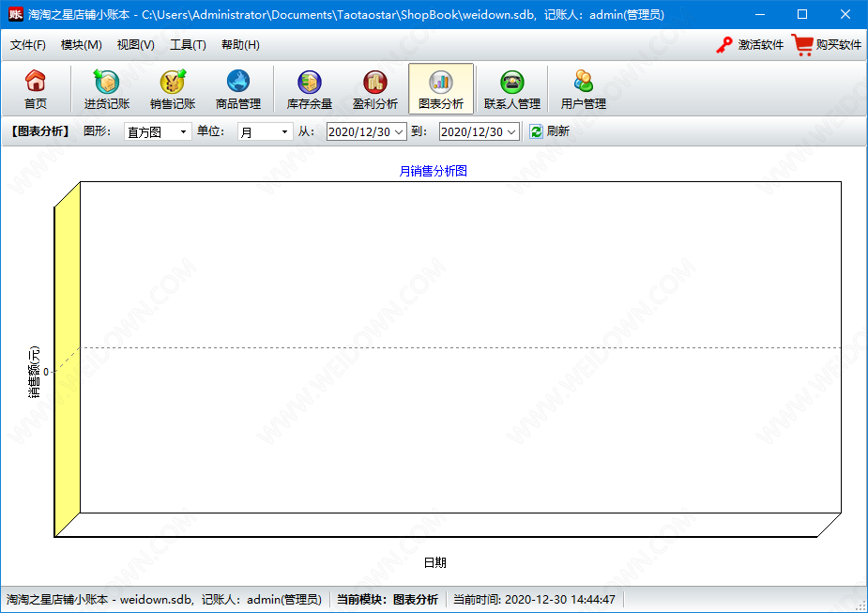Click the 购买软件 buy software button
The width and height of the screenshot is (868, 613).
click(x=827, y=45)
